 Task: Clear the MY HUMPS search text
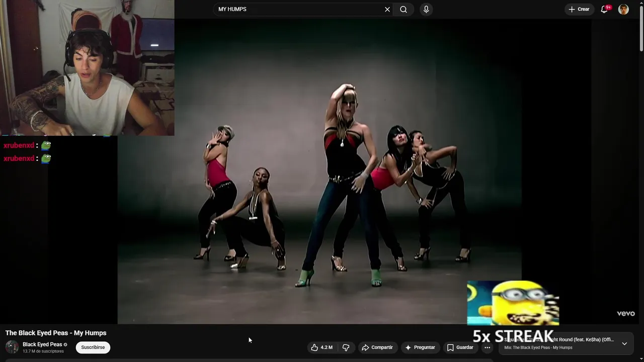click(387, 10)
